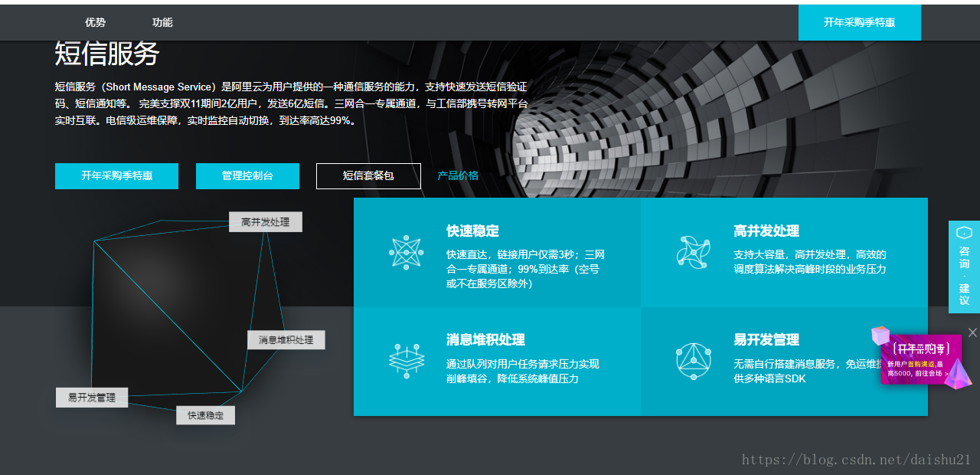Click 开年采购季特惠 in the top bar
The image size is (980, 475).
coord(860,22)
